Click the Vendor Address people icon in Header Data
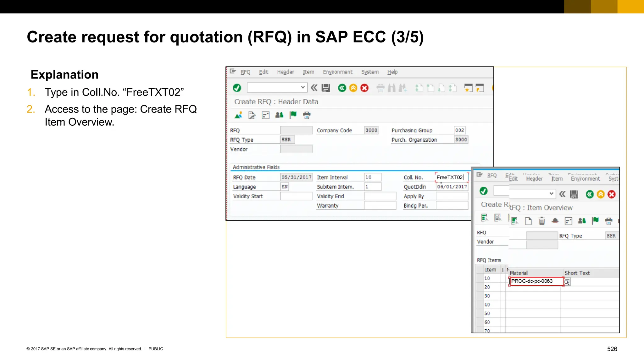 pos(279,115)
